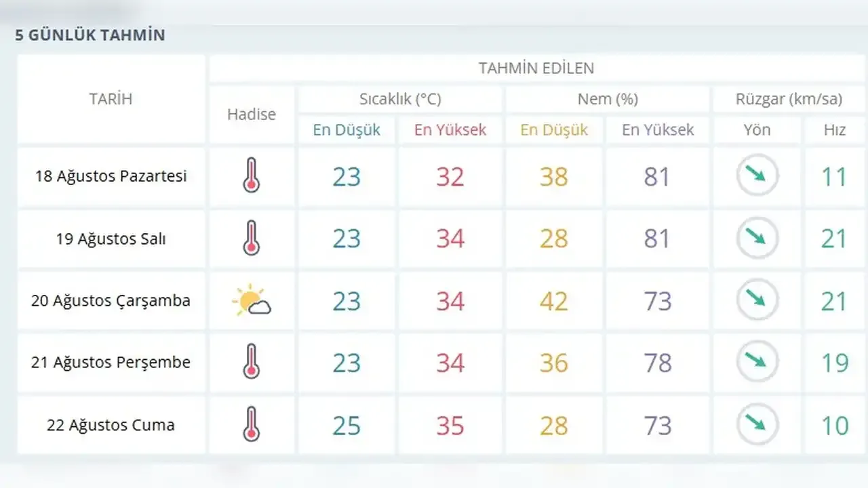Click the thermometer icon for 22 Ağustos Cuma

[x=252, y=425]
